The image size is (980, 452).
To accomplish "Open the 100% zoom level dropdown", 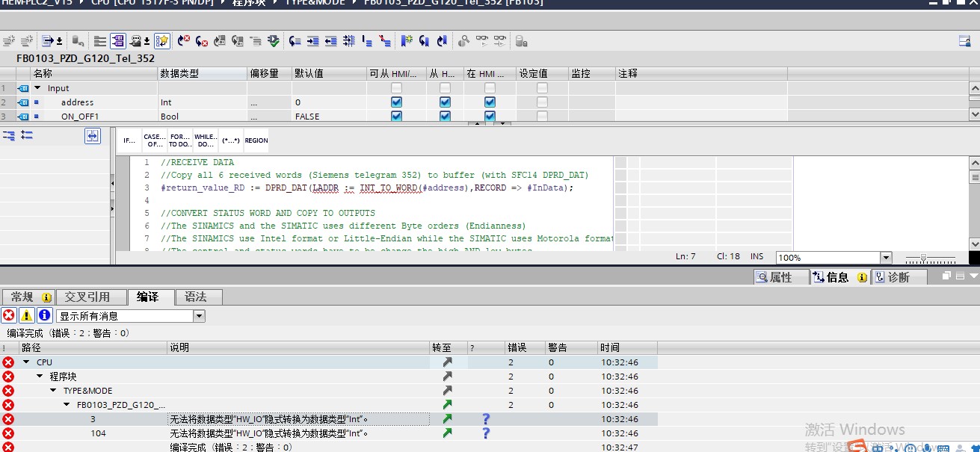I will [x=886, y=258].
